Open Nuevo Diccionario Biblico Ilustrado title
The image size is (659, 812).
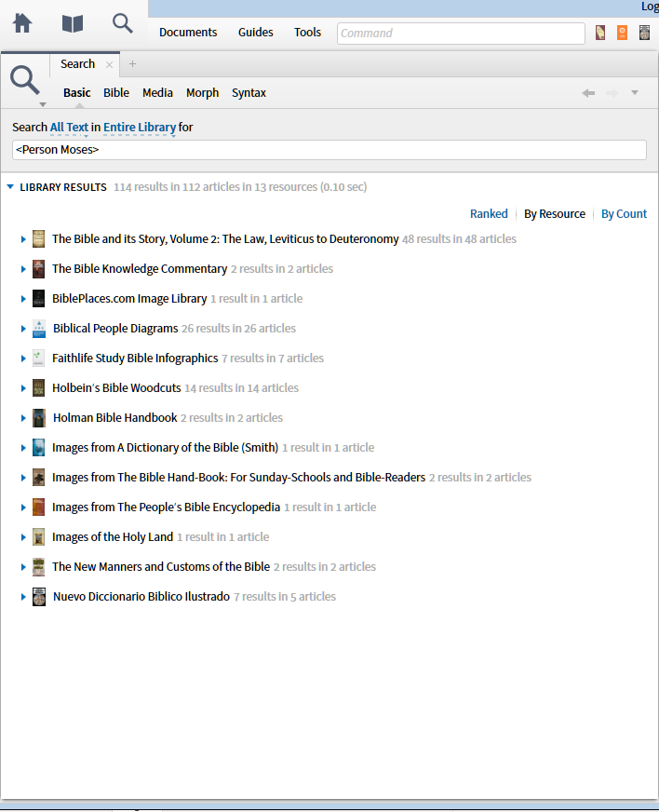pyautogui.click(x=141, y=597)
